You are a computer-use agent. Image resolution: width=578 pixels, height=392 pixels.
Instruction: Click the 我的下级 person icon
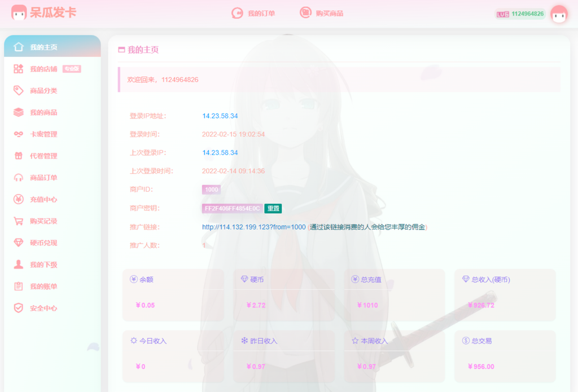[x=19, y=264]
